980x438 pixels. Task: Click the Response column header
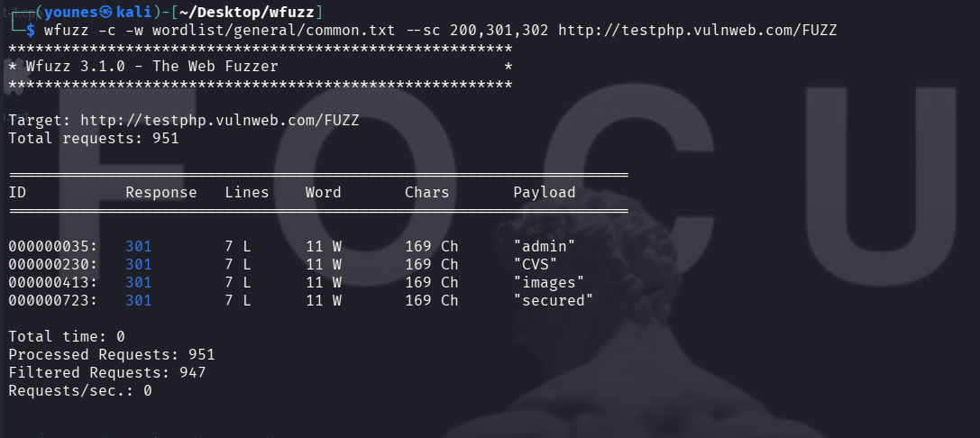pos(160,192)
